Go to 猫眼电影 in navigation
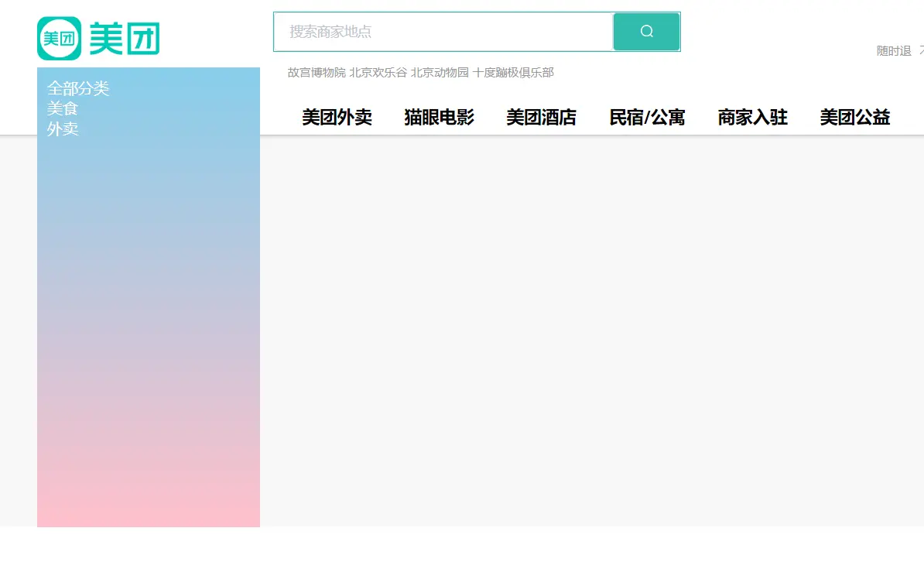This screenshot has height=562, width=924. pos(439,118)
